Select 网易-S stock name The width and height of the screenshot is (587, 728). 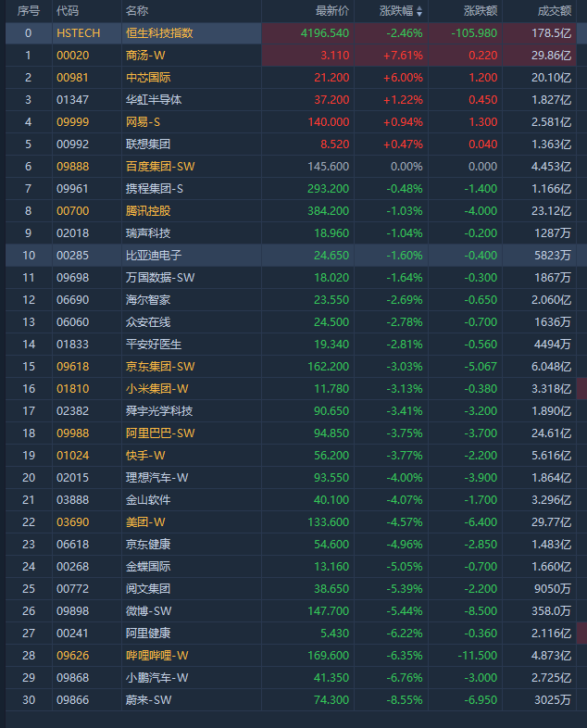[x=143, y=122]
